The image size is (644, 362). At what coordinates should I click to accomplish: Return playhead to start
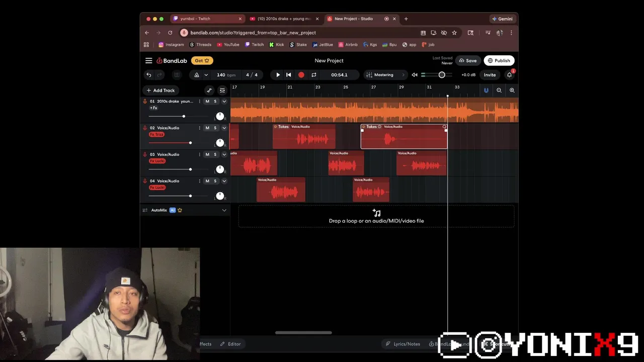[x=289, y=75]
